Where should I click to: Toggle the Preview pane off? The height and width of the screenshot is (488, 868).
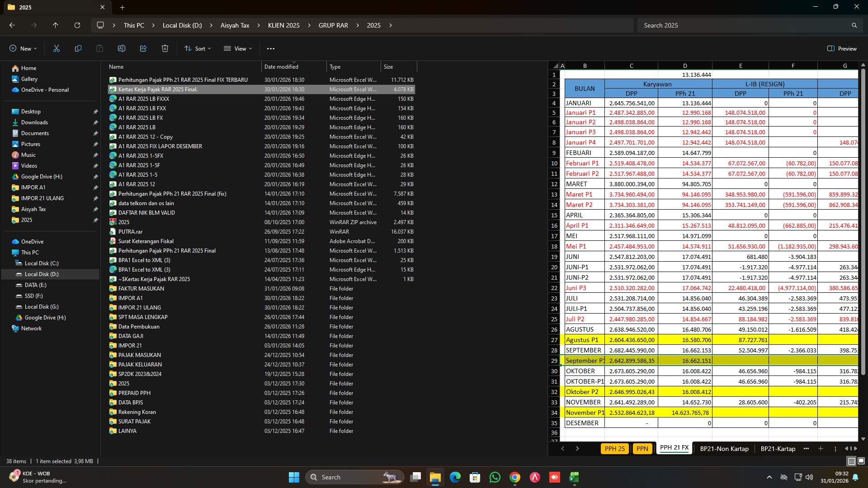point(842,48)
